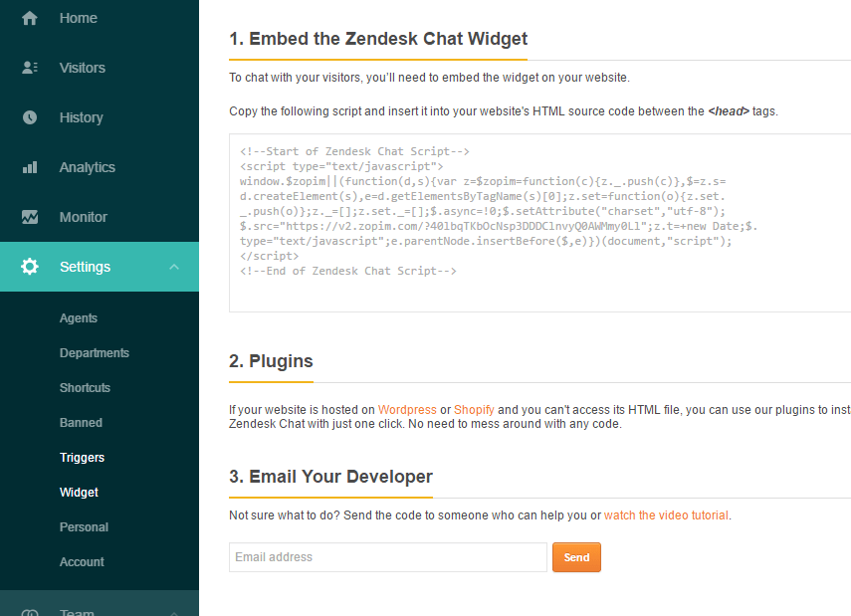Open the Shopify plugin link

474,410
